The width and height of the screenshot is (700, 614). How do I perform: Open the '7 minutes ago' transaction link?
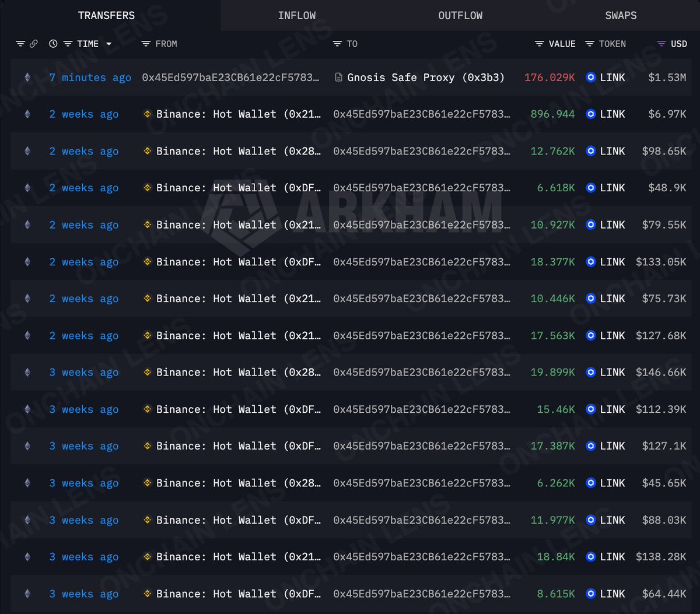coord(90,78)
